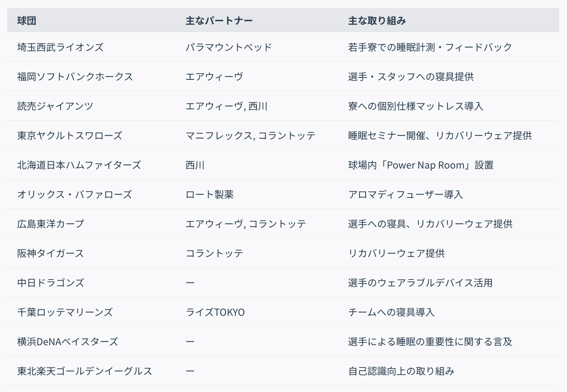Screen dimensions: 567x392
Task: Select the 中日ドラゴンズ cell
Action: 51,282
